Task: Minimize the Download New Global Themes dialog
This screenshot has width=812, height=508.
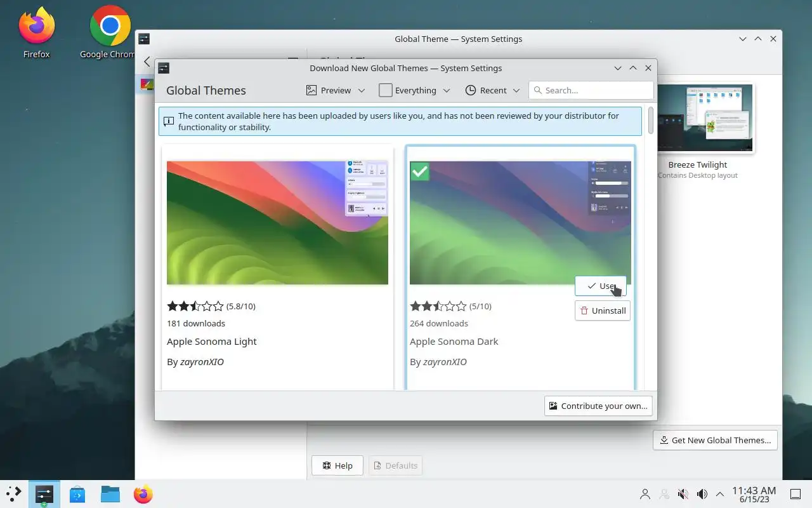Action: point(618,68)
